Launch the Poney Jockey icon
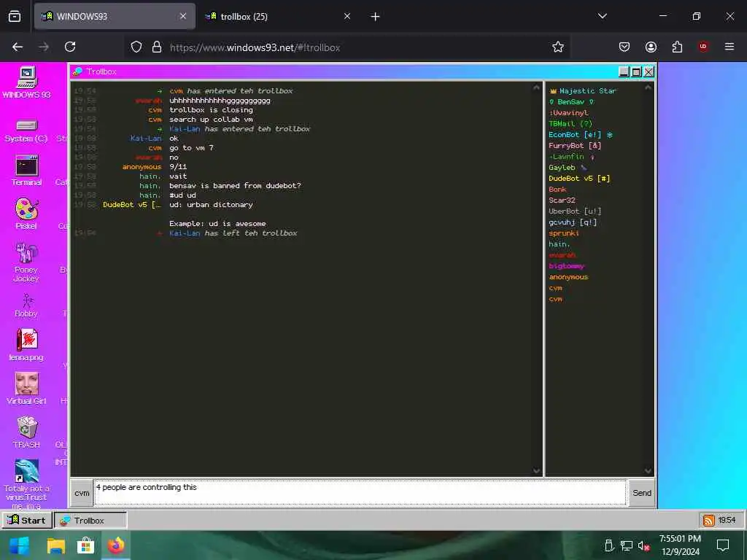 [x=27, y=262]
